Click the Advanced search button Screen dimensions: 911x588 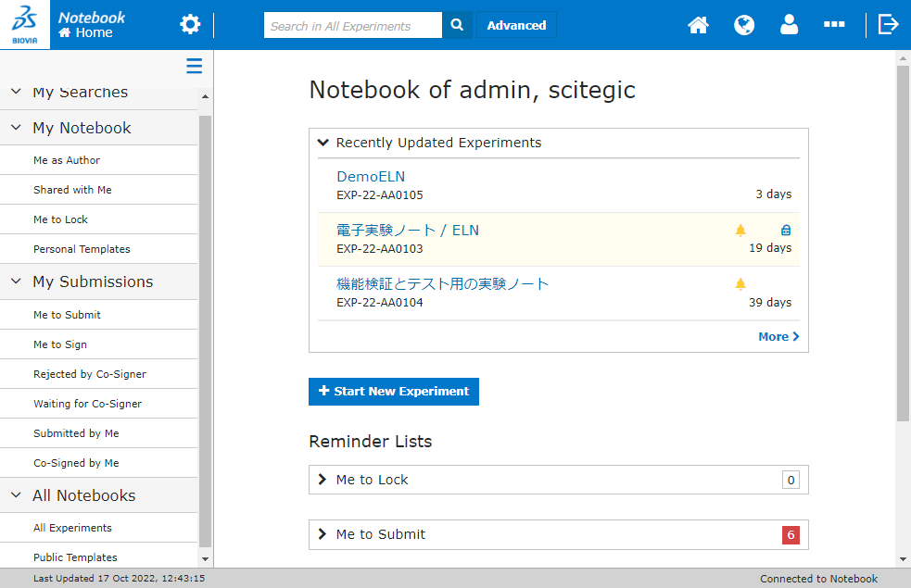(x=516, y=25)
